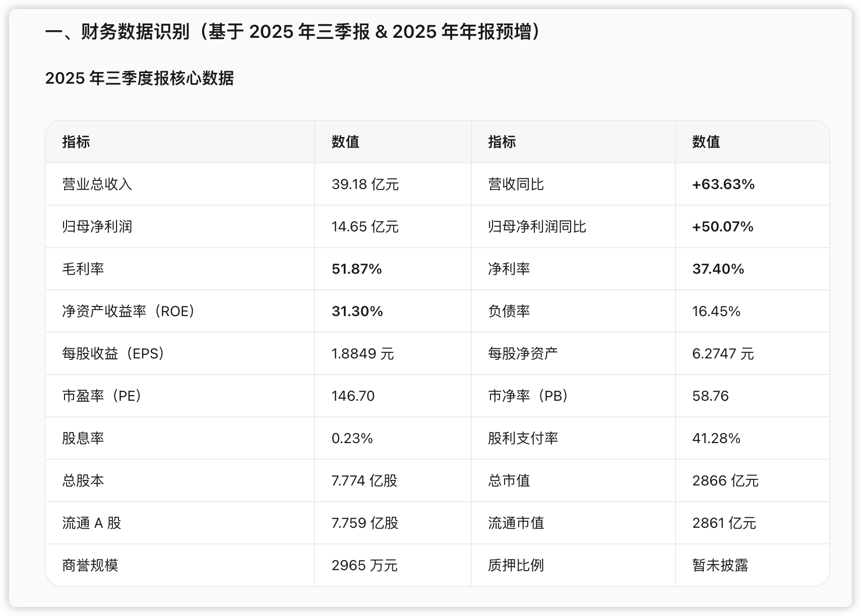861x616 pixels.
Task: Select the 6.2747 元 value
Action: (x=723, y=353)
